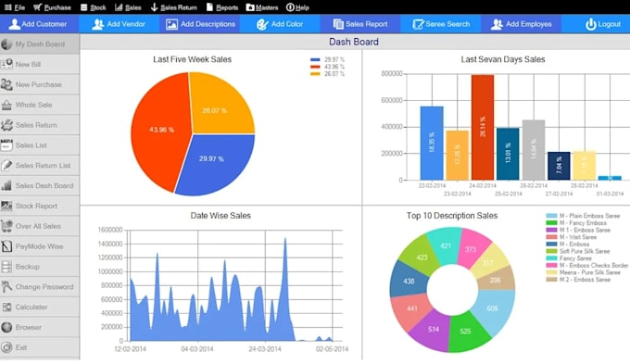Click the My Dash Board pie icon
Viewport: 630px width, 364px height.
(x=6, y=44)
